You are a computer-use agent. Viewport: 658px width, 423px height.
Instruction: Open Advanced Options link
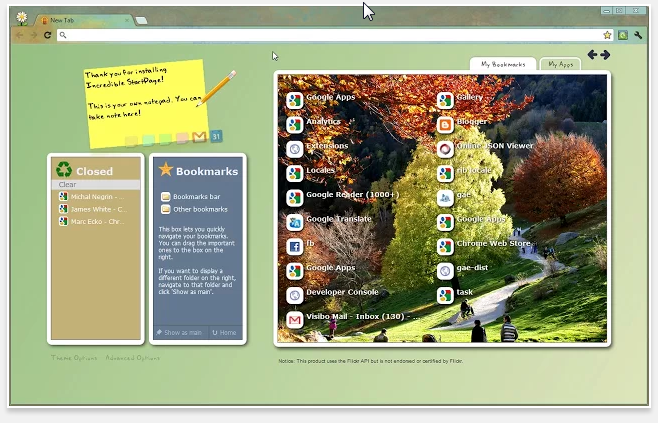point(132,358)
